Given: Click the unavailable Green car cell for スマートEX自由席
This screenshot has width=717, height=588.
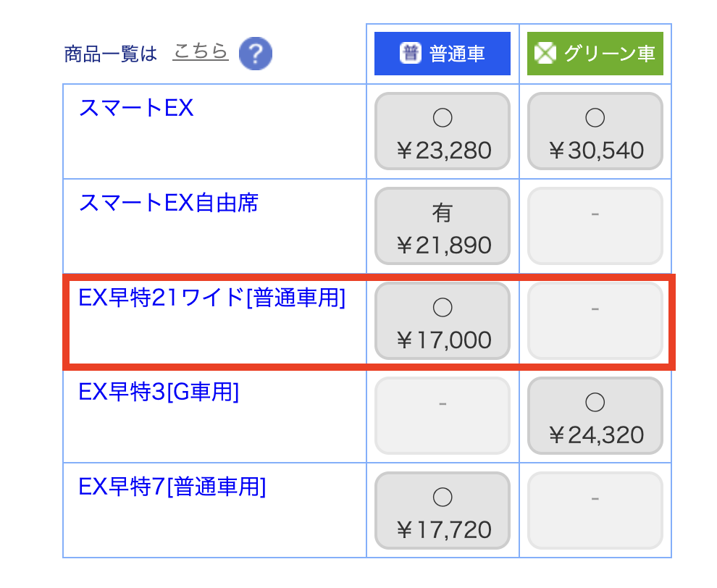Looking at the screenshot, I should pyautogui.click(x=595, y=226).
